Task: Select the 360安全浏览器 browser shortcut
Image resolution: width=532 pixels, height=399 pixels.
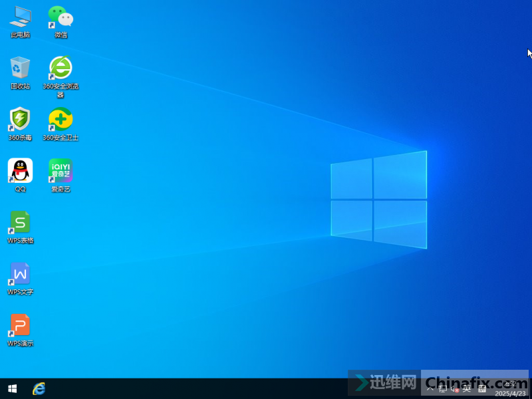Action: coord(61,76)
